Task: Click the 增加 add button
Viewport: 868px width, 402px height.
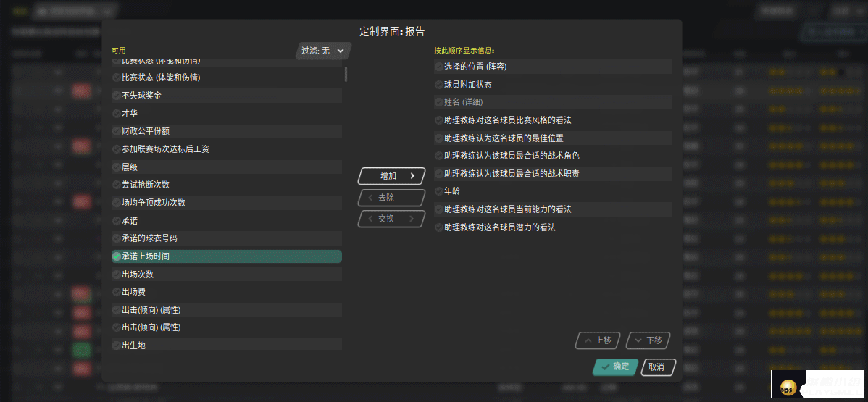Action: 391,176
